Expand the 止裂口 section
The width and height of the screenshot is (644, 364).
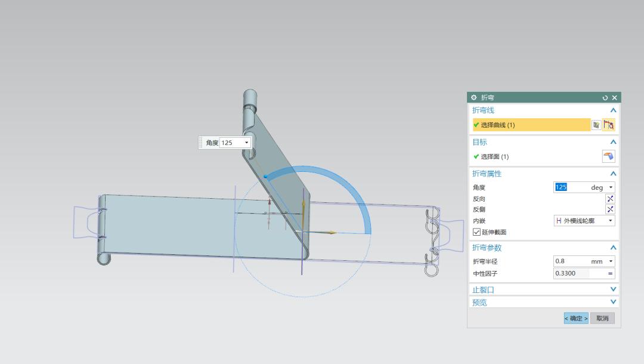point(613,290)
